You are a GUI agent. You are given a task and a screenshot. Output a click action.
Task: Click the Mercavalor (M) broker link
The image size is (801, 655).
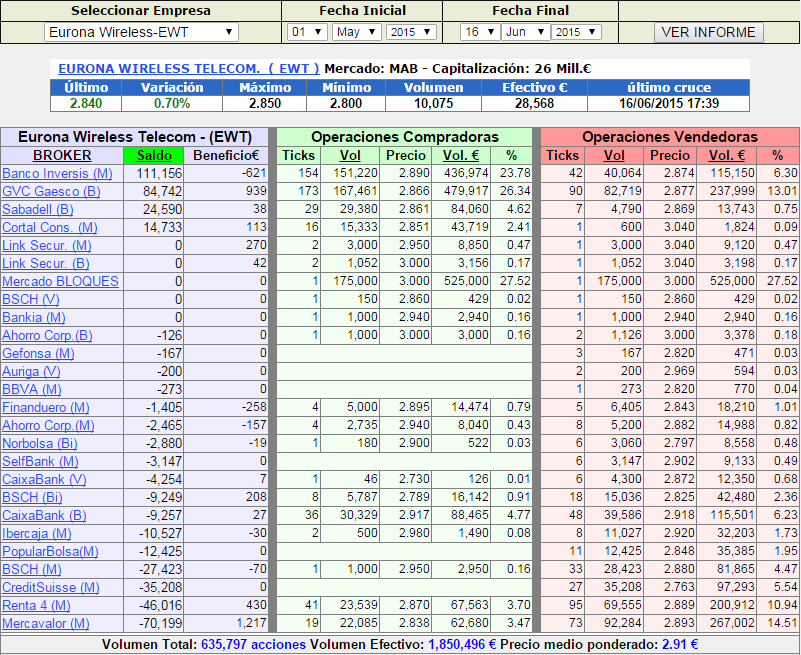46,623
